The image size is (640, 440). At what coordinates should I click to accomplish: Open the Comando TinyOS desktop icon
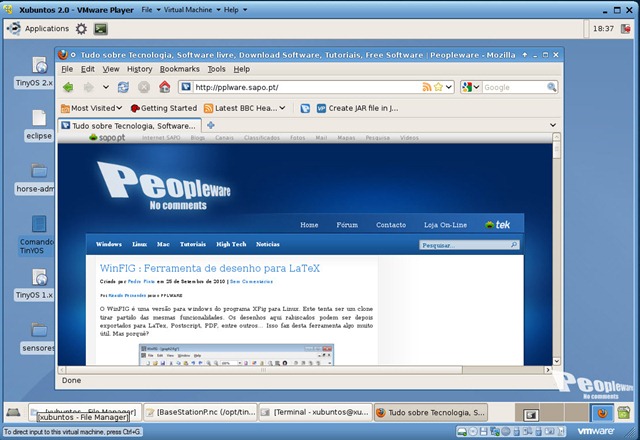point(37,236)
